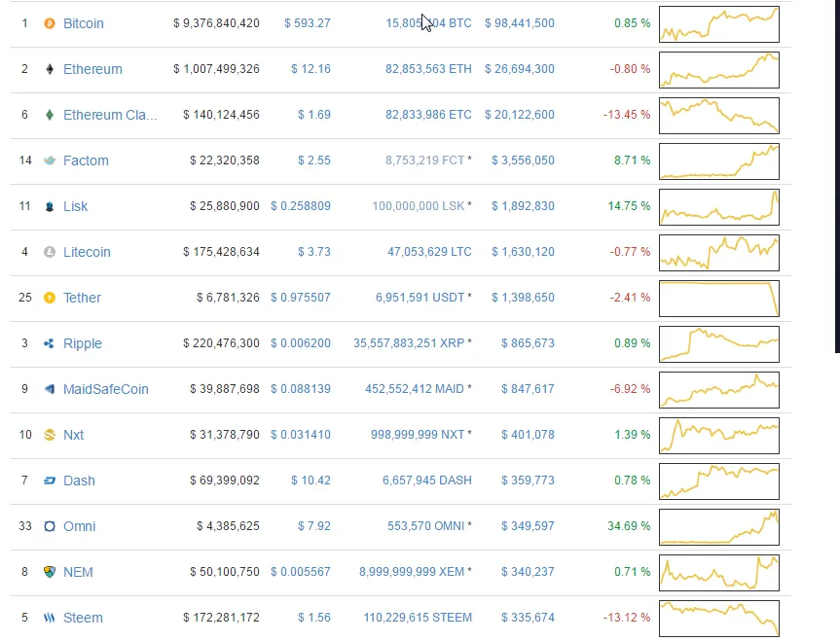Viewport: 840px width, 641px height.
Task: Click the Bitcoin coin icon
Action: pyautogui.click(x=50, y=23)
